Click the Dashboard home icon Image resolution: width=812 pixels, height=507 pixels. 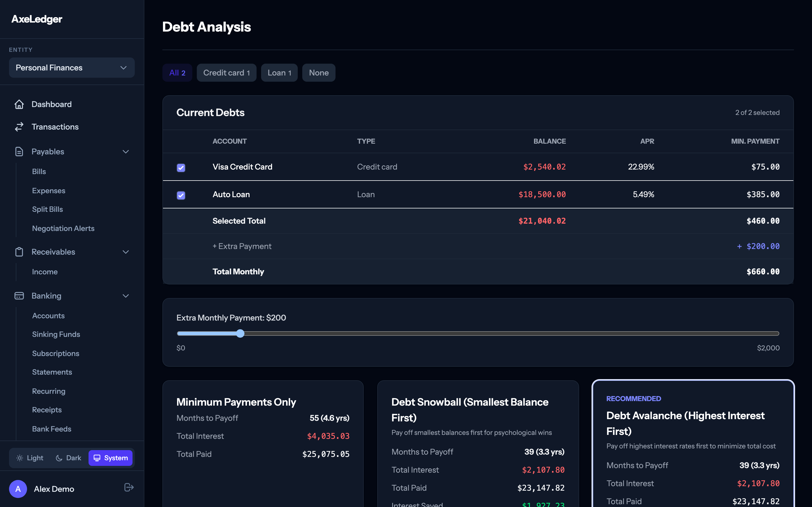coord(19,104)
